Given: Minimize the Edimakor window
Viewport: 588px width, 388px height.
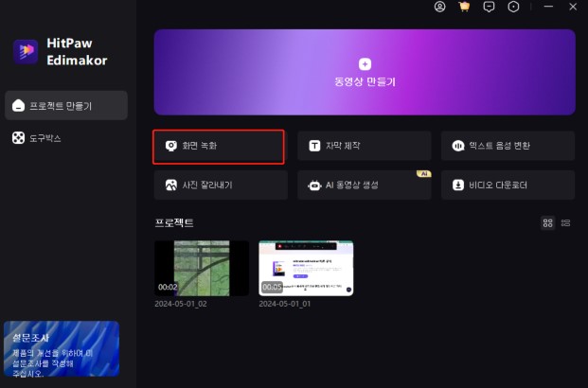Looking at the screenshot, I should [x=548, y=7].
